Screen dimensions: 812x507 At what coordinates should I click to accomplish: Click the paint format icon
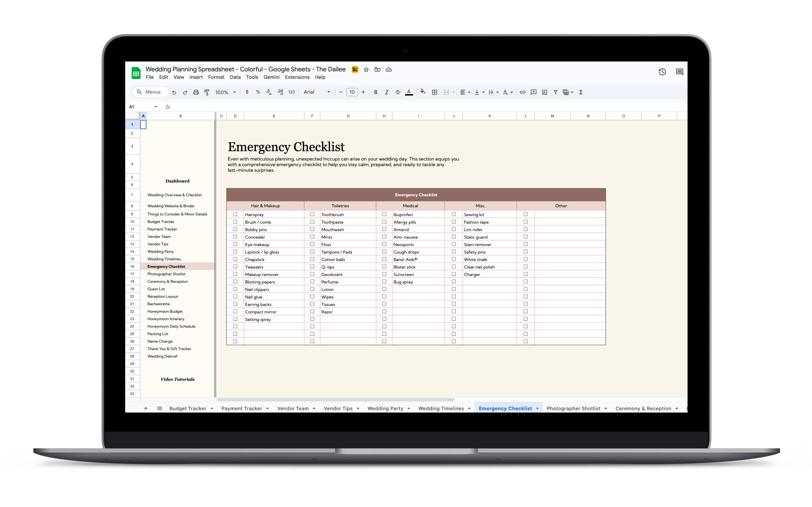[x=207, y=92]
